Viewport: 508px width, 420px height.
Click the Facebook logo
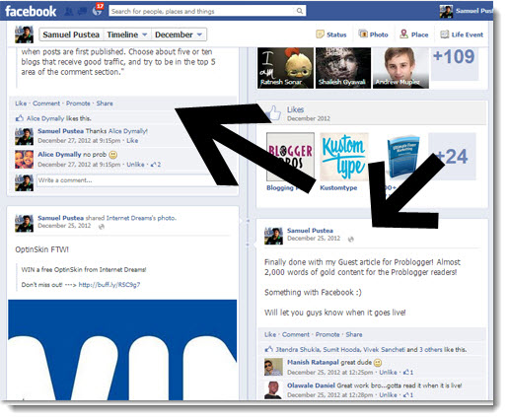pyautogui.click(x=31, y=11)
